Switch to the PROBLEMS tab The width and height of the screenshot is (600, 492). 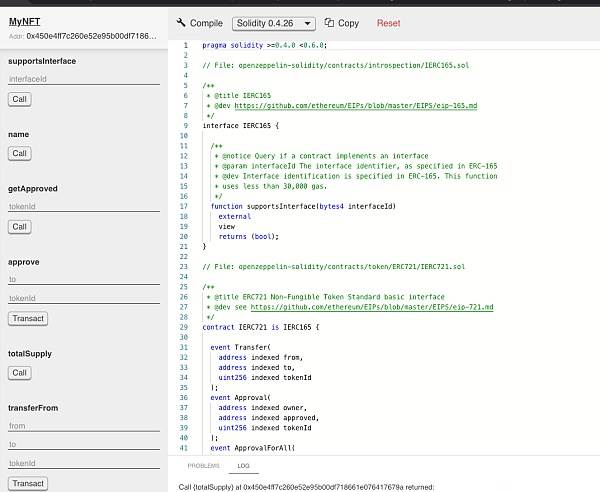pyautogui.click(x=204, y=466)
